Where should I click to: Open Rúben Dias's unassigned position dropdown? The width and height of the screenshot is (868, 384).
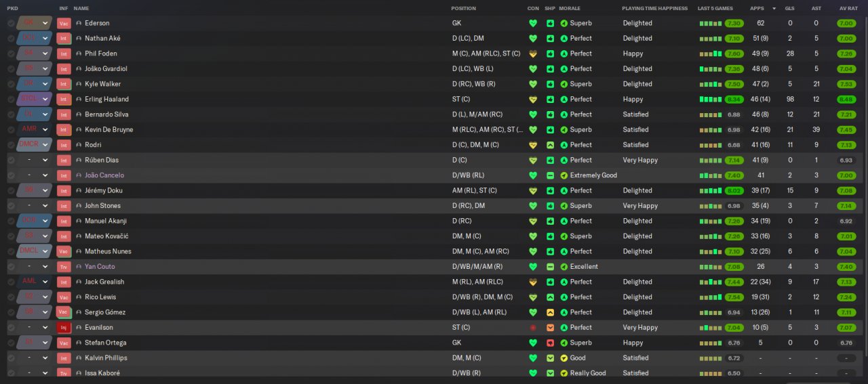tap(35, 161)
